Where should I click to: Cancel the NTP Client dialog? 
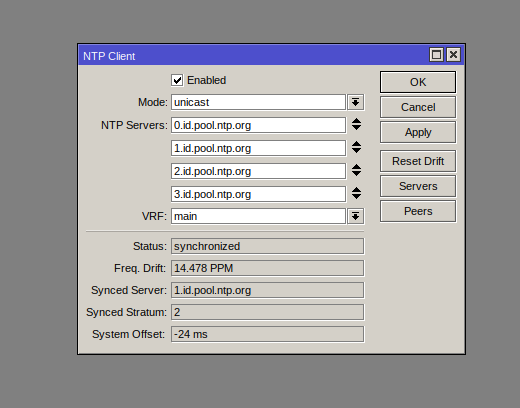(418, 107)
